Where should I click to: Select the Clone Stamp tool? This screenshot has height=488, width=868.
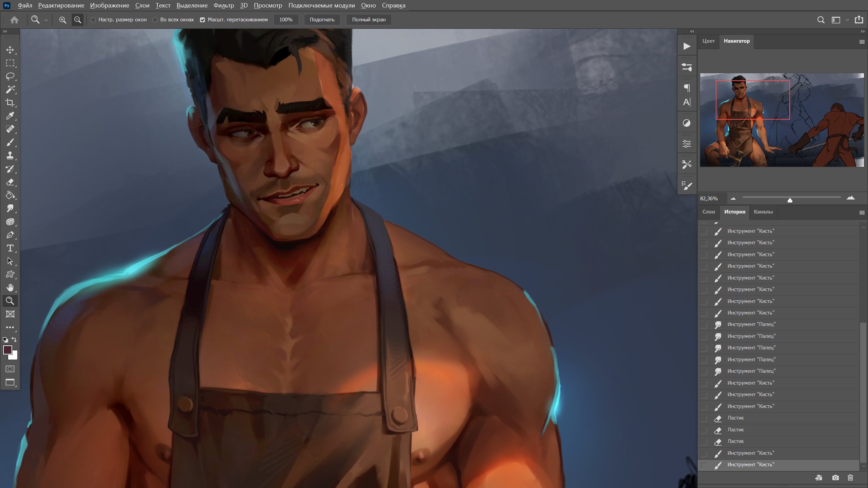[10, 156]
